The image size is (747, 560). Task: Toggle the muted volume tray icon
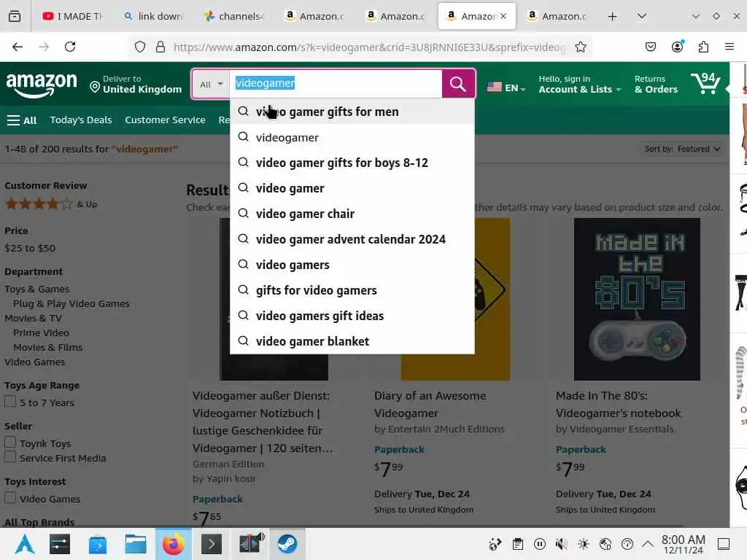(562, 544)
